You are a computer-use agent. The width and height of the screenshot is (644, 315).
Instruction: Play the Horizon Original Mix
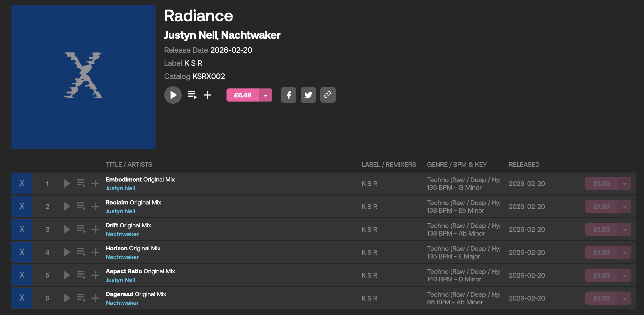pos(67,252)
